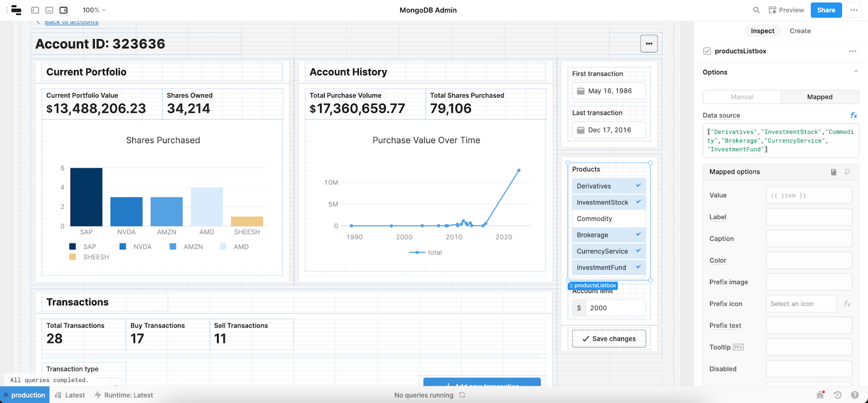Click the Color input field

(809, 260)
